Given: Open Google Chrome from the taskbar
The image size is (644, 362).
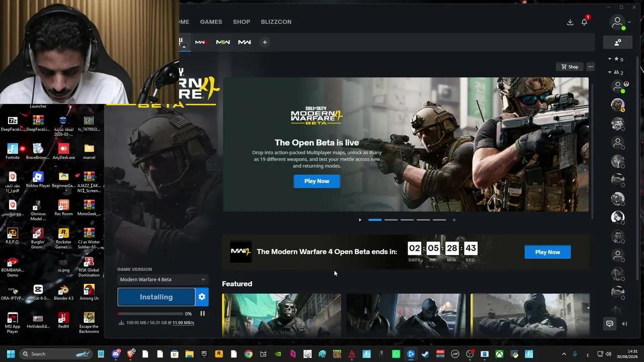Looking at the screenshot, I should 249,354.
